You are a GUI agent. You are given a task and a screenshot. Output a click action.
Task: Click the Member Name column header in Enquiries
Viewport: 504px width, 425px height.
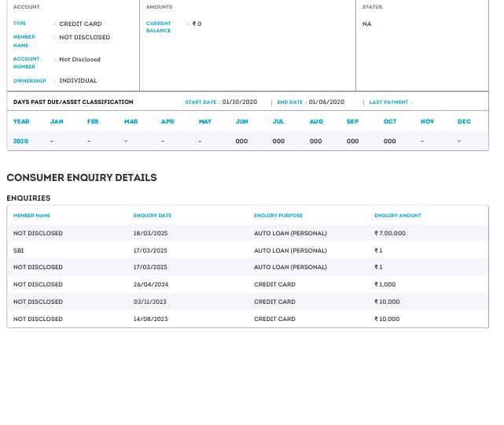pyautogui.click(x=32, y=216)
